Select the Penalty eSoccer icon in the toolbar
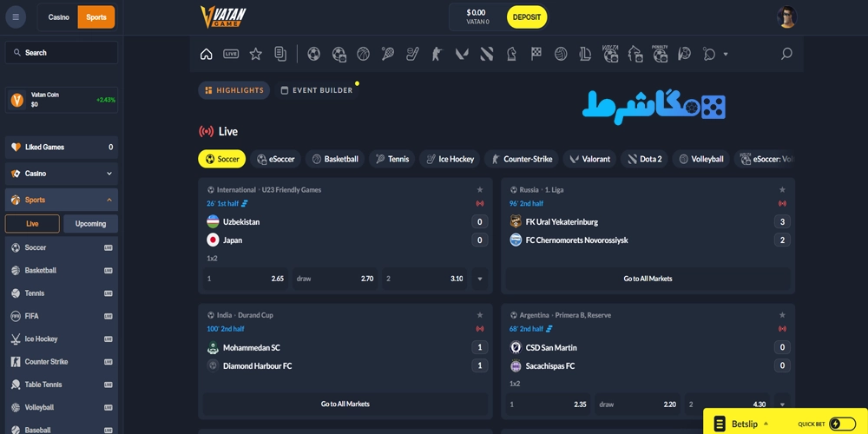This screenshot has height=434, width=868. coord(660,54)
